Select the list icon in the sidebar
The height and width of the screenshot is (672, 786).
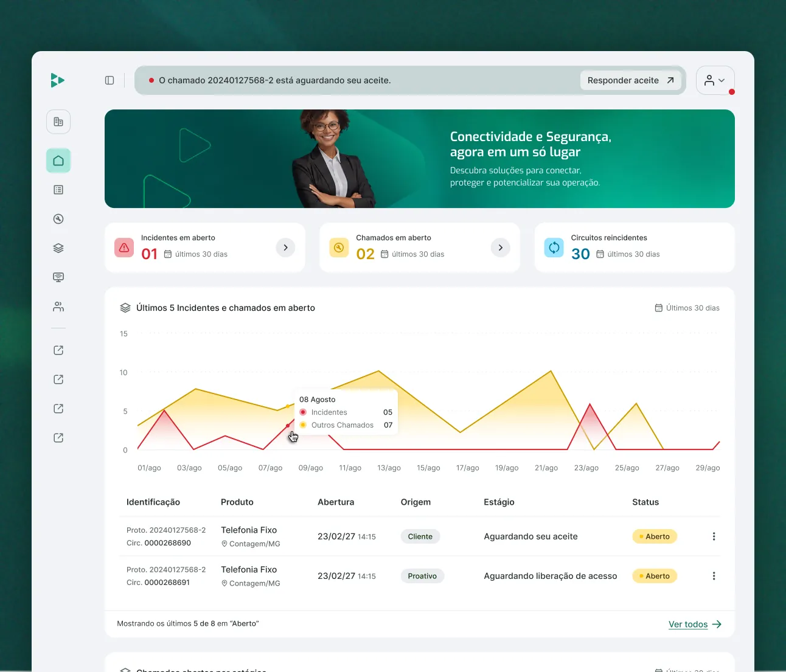(58, 190)
